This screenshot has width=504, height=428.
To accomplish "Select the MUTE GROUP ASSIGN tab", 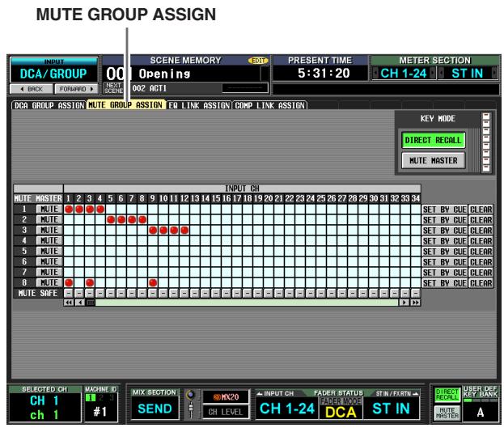I will point(125,105).
